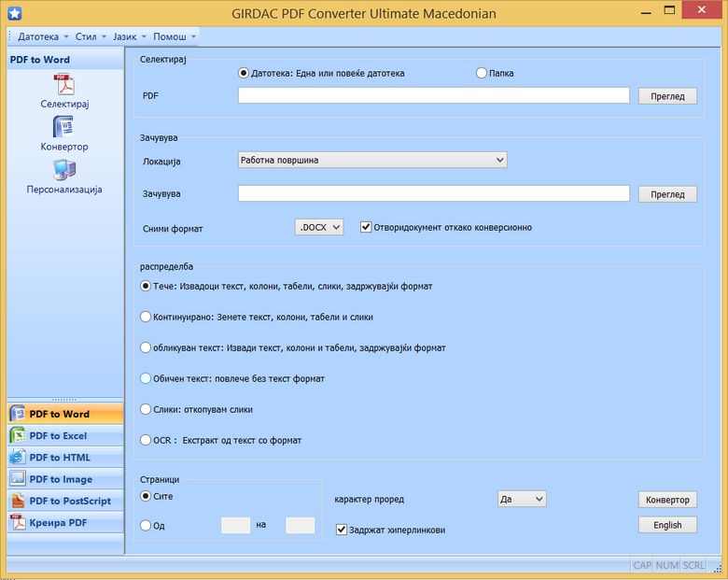728x580 pixels.
Task: Switch to PDF to HTML tab
Action: coord(65,458)
